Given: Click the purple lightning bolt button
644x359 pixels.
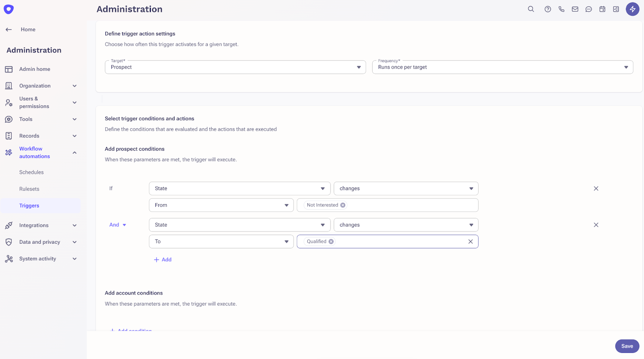Looking at the screenshot, I should pos(632,9).
